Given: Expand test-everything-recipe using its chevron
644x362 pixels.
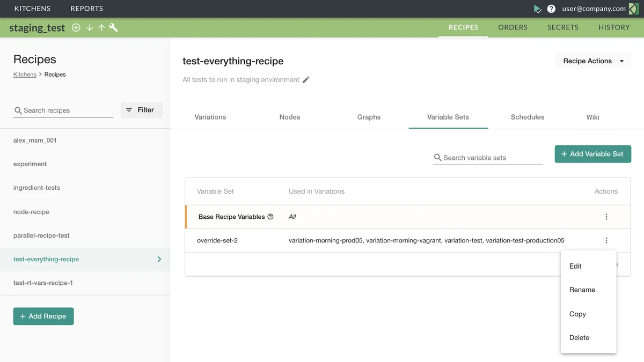Looking at the screenshot, I should [x=159, y=258].
